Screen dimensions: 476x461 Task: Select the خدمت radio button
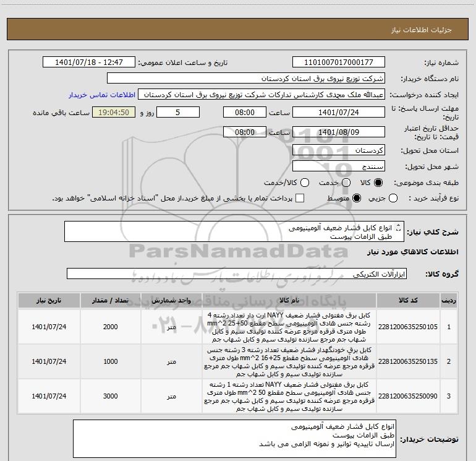[346, 183]
